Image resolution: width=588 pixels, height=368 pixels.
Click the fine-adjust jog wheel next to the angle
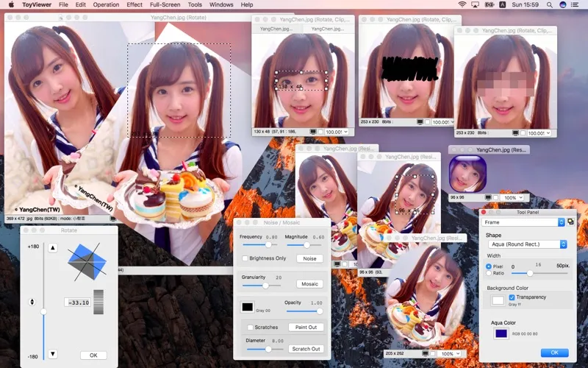pyautogui.click(x=98, y=302)
